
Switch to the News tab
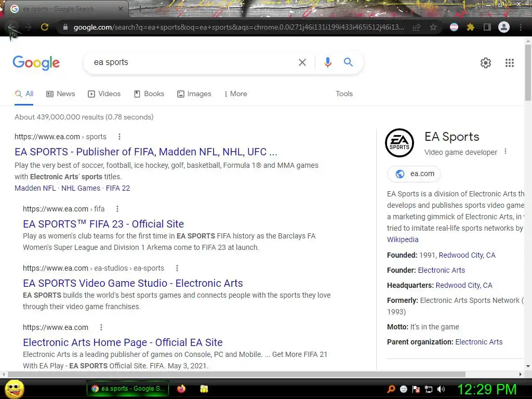tap(61, 94)
